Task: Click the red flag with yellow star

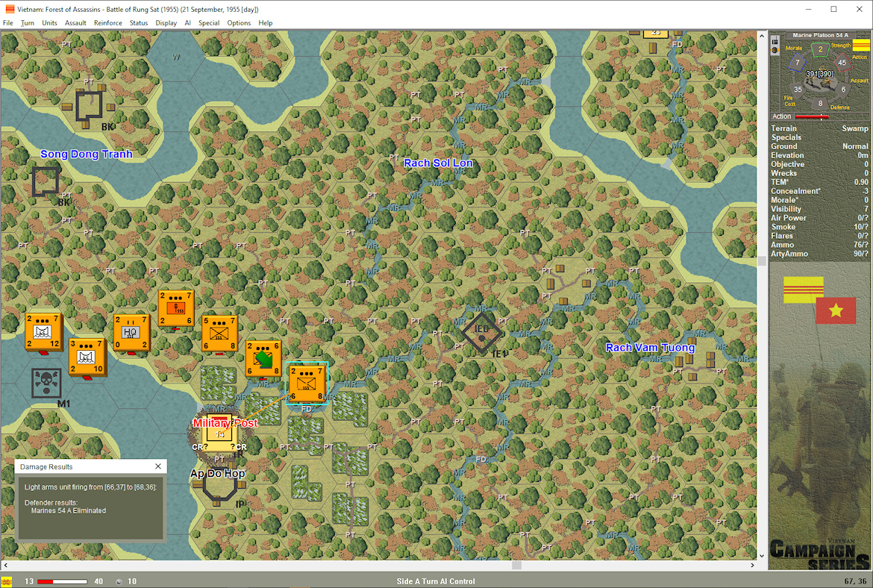Action: (x=836, y=310)
